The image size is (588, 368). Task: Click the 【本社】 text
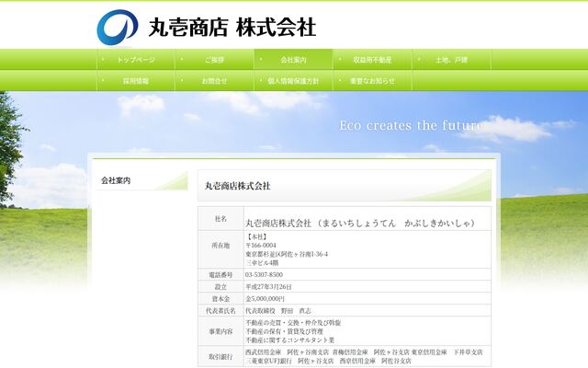pos(257,237)
